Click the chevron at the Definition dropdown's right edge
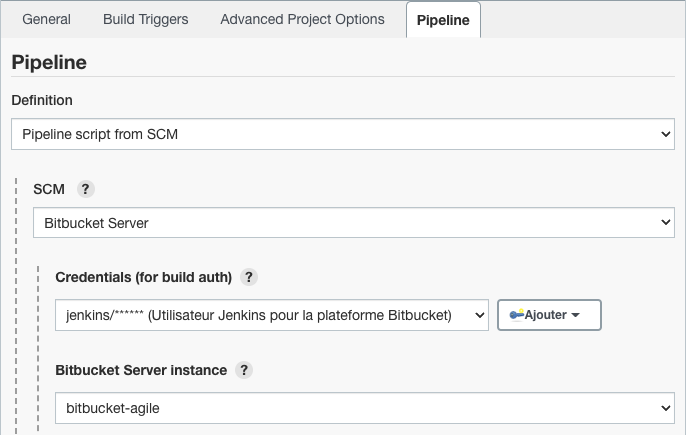687x435 pixels. [x=666, y=134]
